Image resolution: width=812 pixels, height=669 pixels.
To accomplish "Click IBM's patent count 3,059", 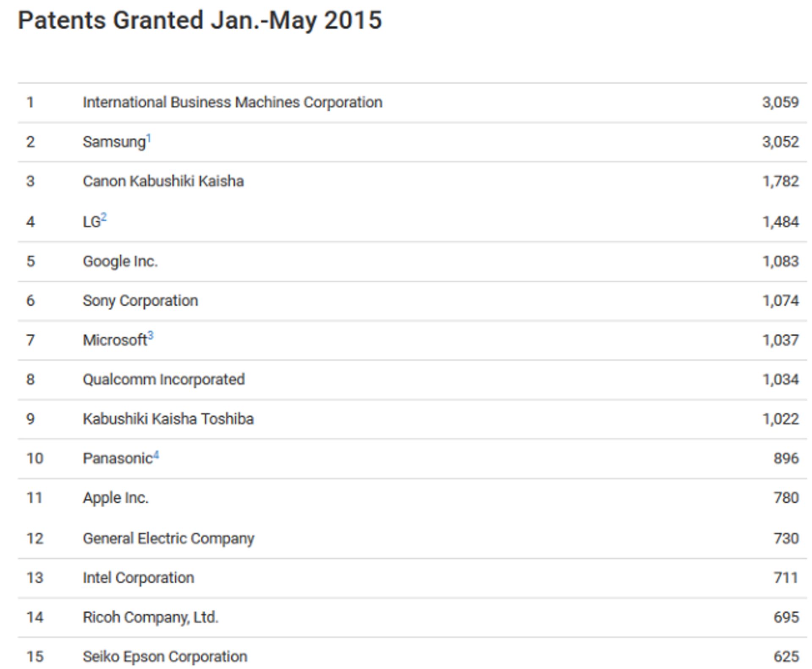I will (x=780, y=103).
